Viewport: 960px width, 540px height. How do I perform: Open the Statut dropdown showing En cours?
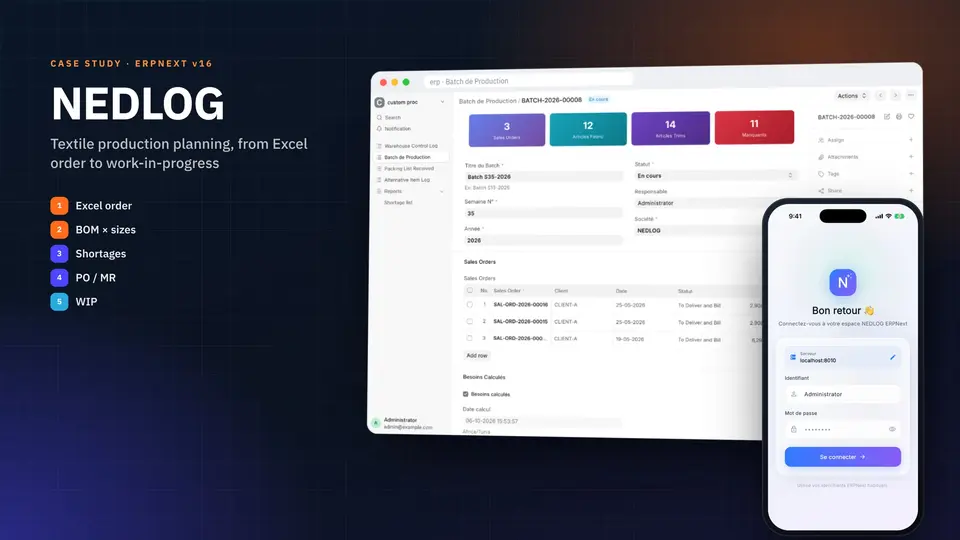pyautogui.click(x=715, y=176)
